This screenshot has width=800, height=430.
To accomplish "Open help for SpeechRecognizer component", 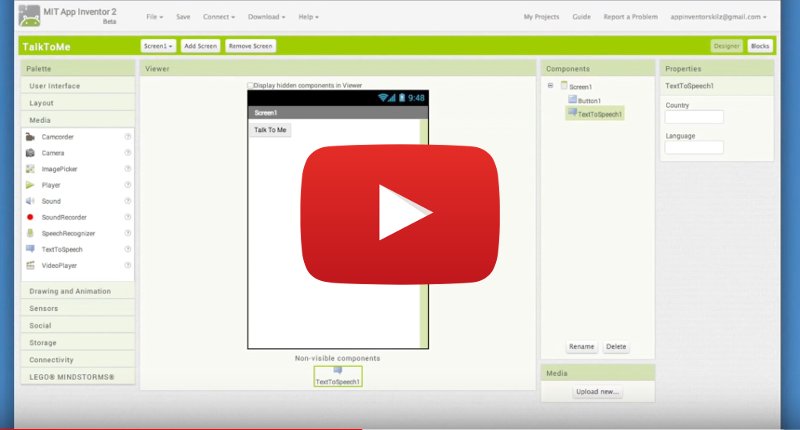I will tap(128, 233).
